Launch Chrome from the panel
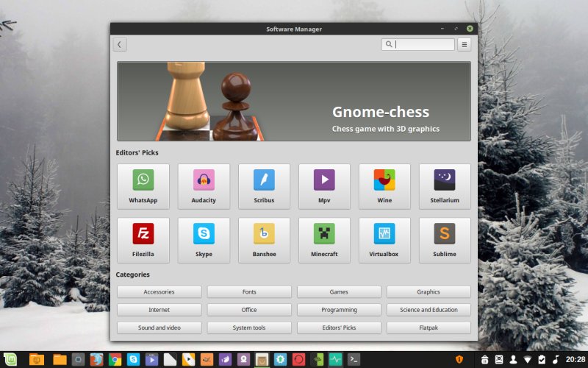588x368 pixels. (115, 360)
